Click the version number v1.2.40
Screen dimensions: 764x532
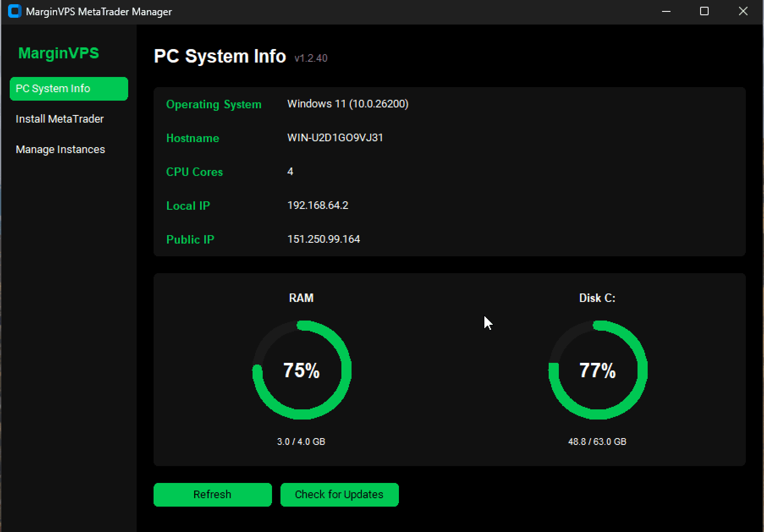pyautogui.click(x=311, y=58)
